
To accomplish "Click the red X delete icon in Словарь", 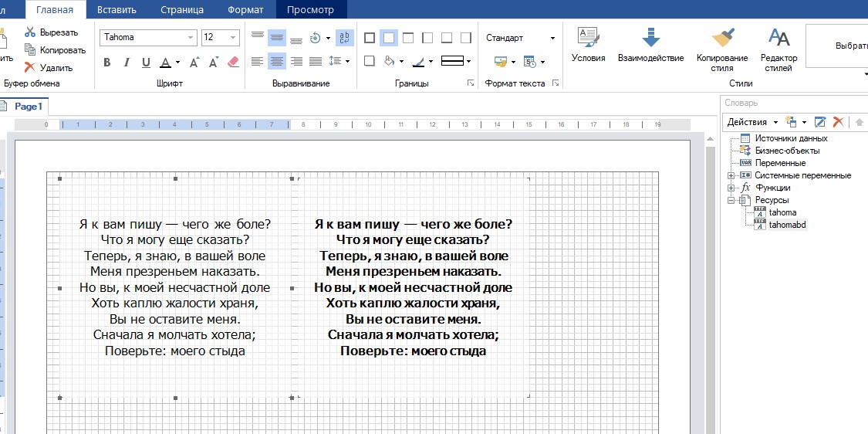I will (x=838, y=122).
